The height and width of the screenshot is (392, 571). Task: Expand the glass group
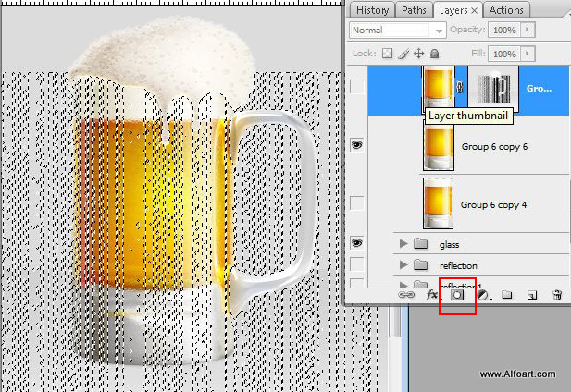pos(403,244)
